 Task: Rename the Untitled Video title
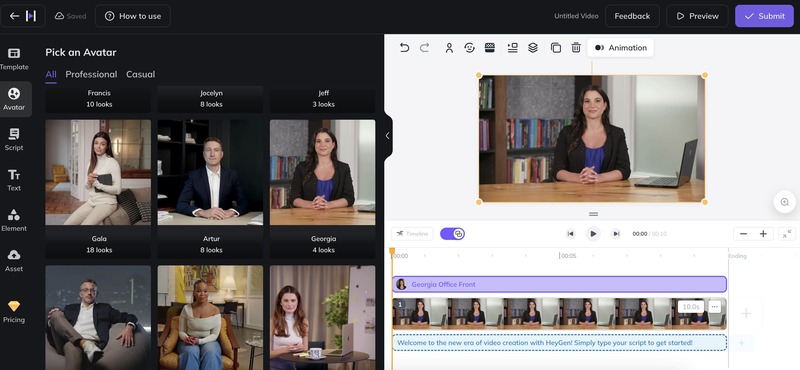(576, 16)
